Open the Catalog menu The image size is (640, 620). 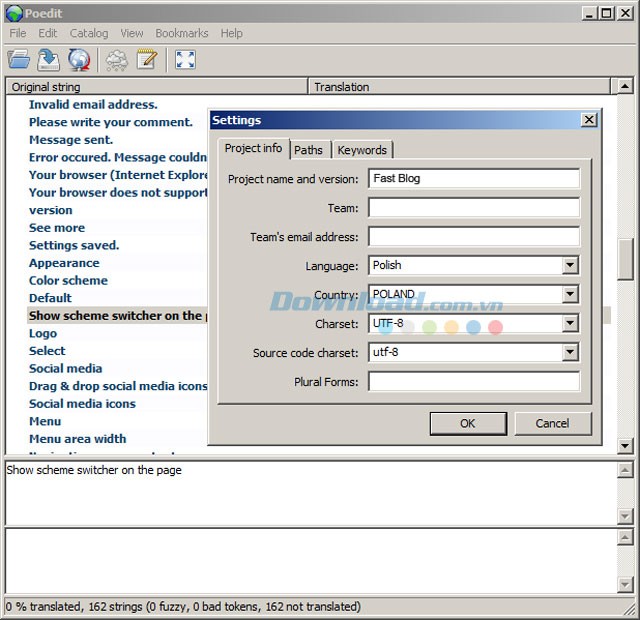89,33
